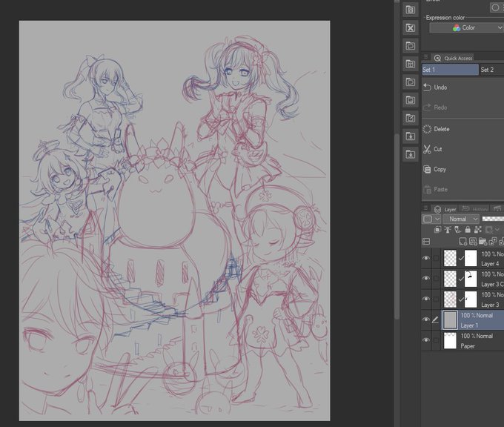Toggle visibility of Layer 3
Viewport: 504px width, 427px height.
(x=426, y=299)
